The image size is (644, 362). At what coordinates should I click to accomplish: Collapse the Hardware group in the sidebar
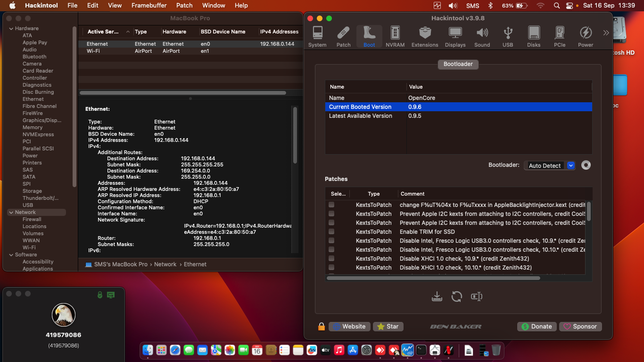pos(11,28)
